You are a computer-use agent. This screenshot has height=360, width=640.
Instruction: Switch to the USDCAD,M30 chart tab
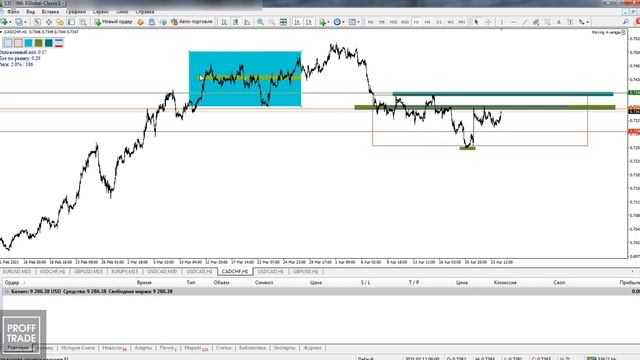point(162,271)
